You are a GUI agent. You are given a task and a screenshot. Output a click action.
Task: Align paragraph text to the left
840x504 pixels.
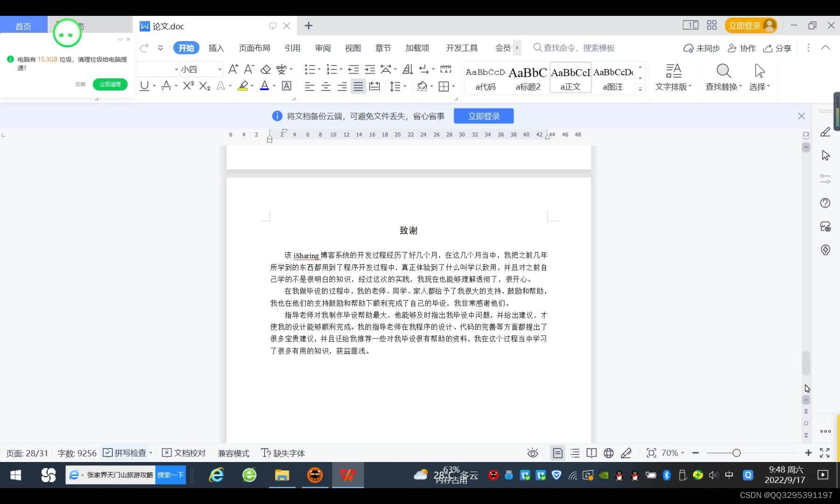point(309,86)
